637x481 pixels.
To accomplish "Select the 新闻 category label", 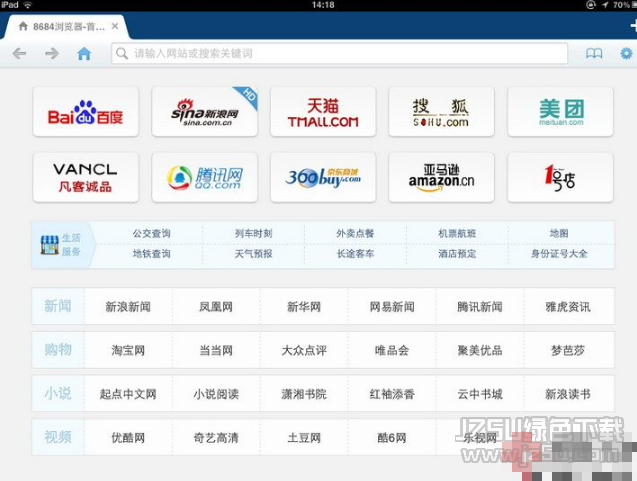I will (x=58, y=306).
